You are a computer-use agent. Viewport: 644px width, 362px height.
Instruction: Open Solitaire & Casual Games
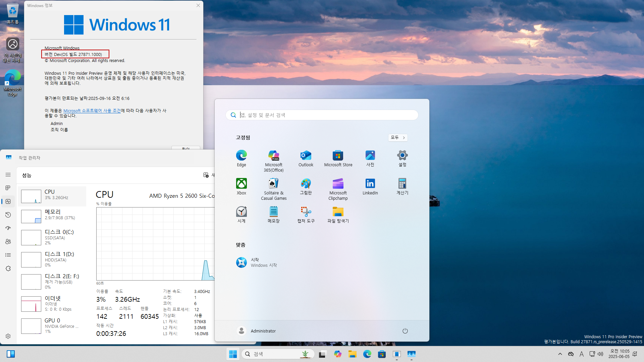pyautogui.click(x=274, y=189)
